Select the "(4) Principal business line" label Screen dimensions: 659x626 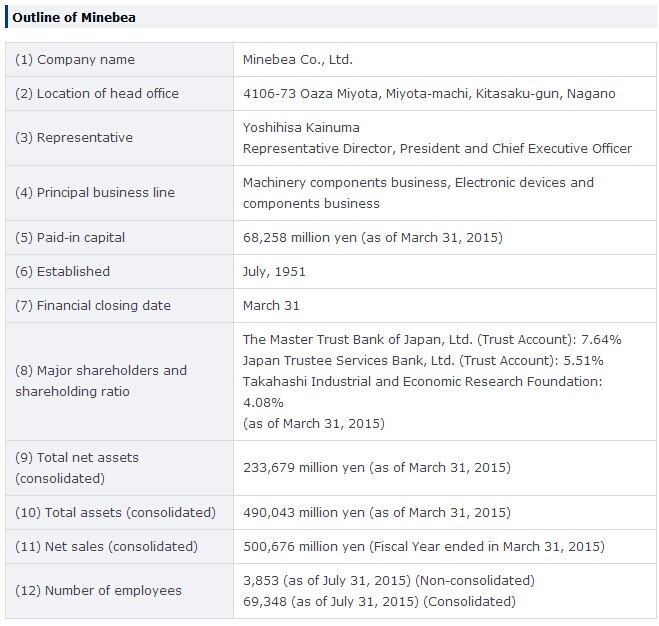(96, 193)
